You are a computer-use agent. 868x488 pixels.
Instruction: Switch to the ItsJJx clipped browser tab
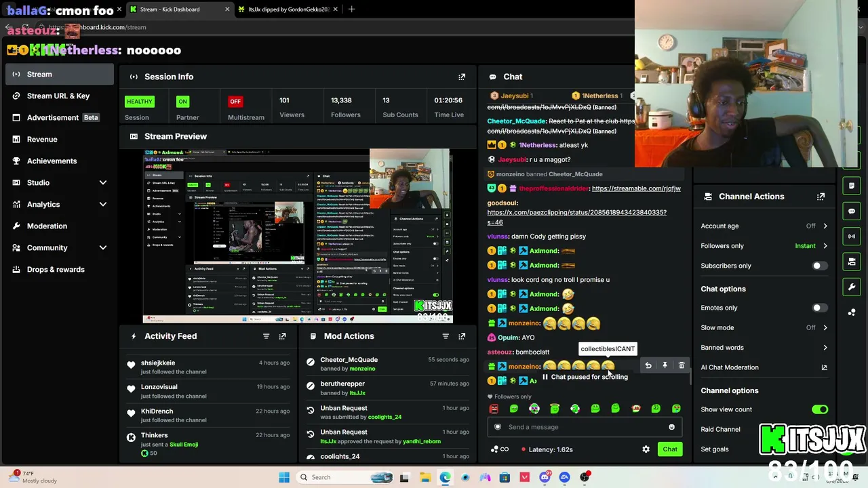pos(288,9)
